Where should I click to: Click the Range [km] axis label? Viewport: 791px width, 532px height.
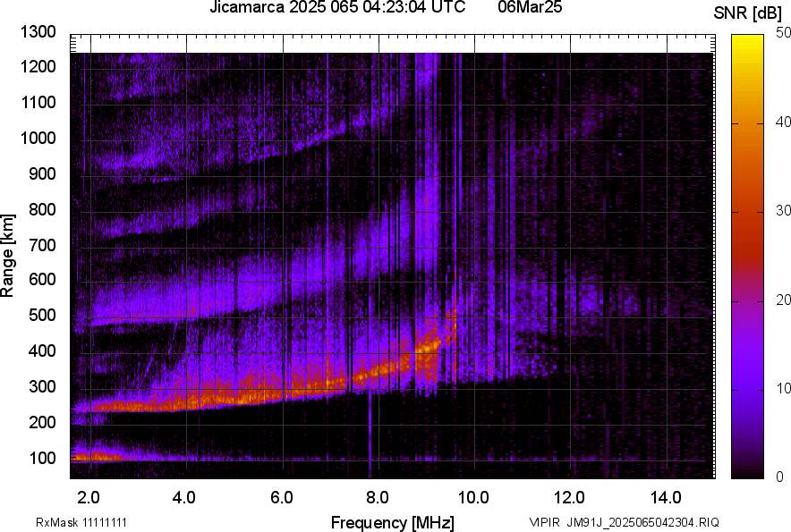[x=9, y=257]
